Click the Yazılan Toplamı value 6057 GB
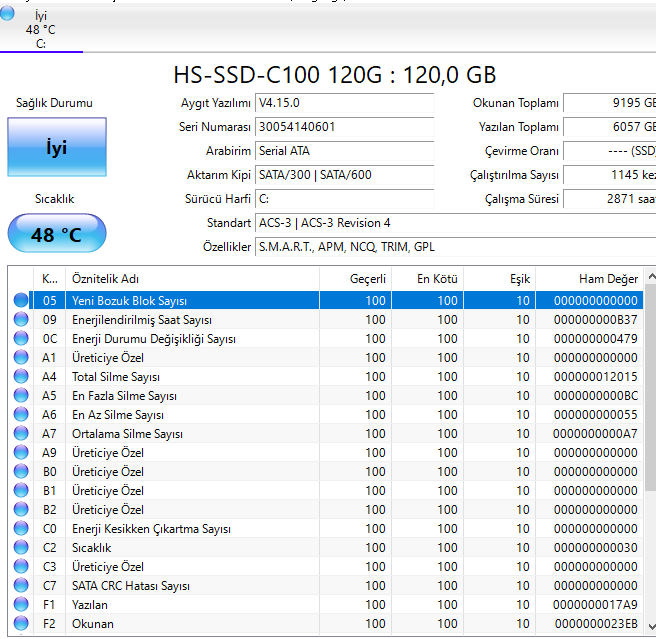 click(x=610, y=127)
